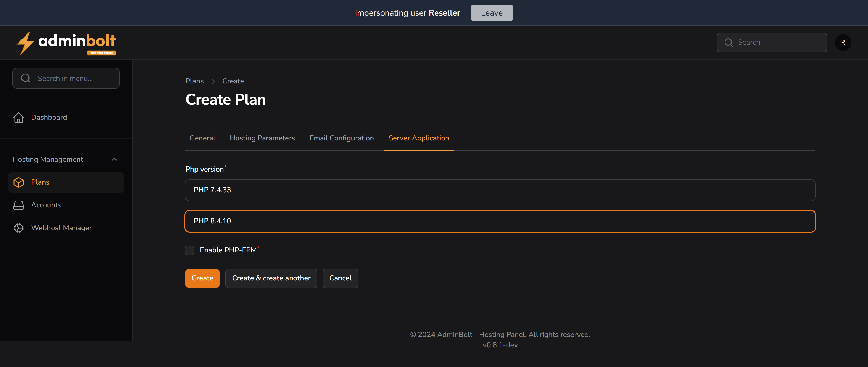Click Create & create another
The width and height of the screenshot is (868, 367).
click(271, 278)
